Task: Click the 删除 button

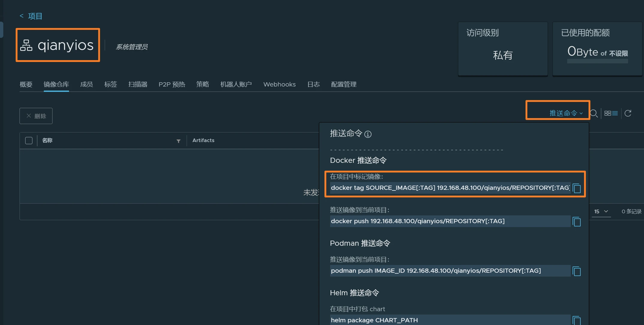Action: (36, 116)
